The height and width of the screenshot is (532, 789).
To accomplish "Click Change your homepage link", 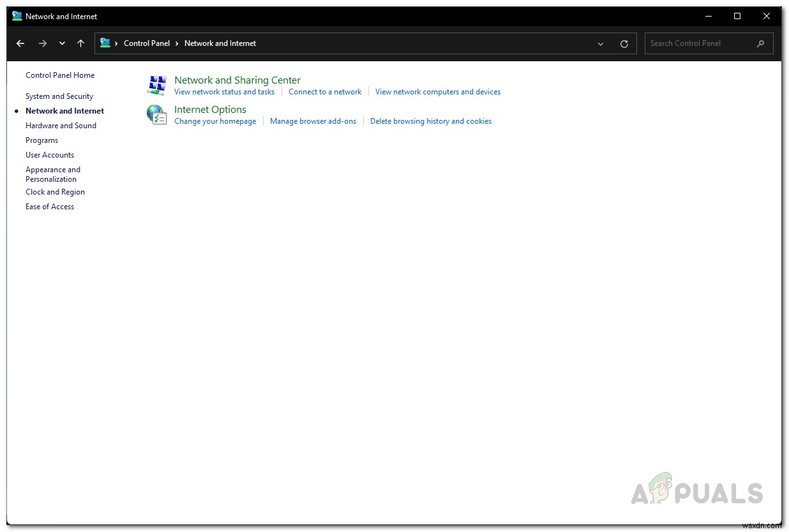I will click(x=215, y=121).
